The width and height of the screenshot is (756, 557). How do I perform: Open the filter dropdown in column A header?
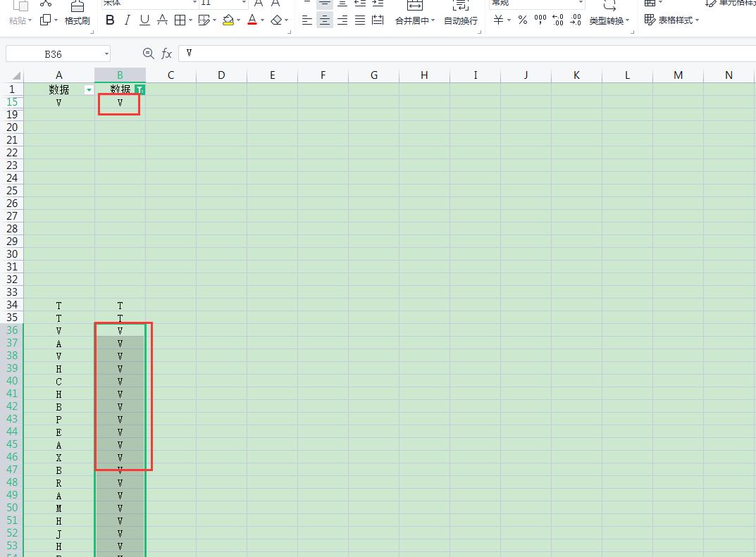point(89,89)
